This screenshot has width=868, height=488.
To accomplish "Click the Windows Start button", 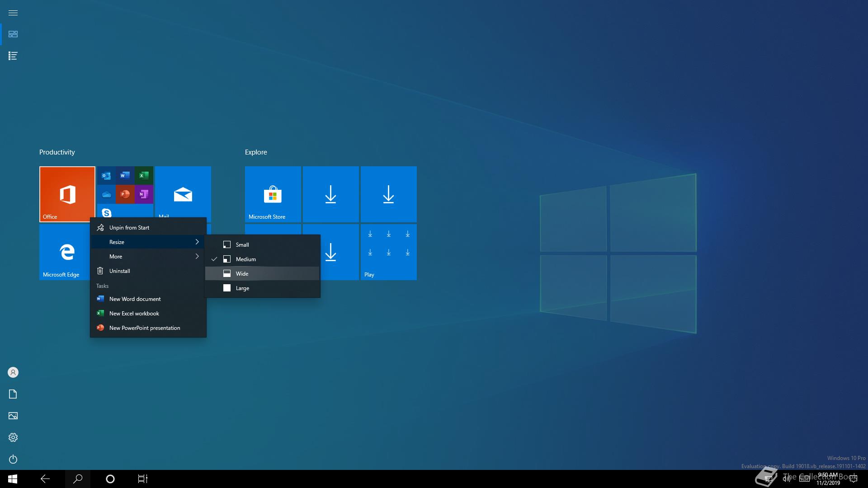I will click(13, 479).
